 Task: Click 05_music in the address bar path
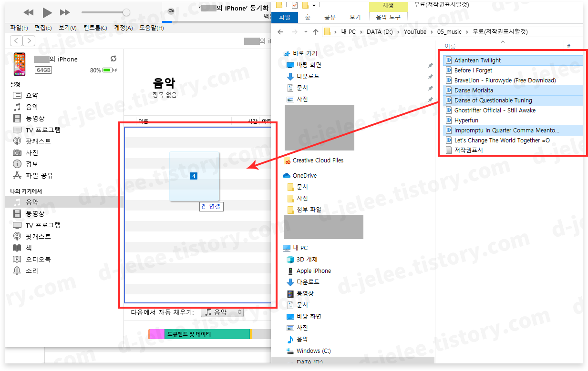[449, 32]
